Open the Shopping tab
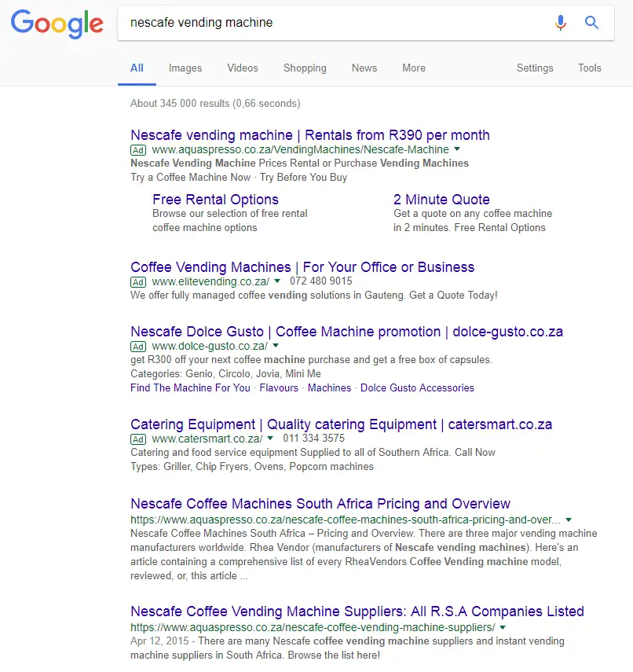This screenshot has height=672, width=633. (x=305, y=68)
